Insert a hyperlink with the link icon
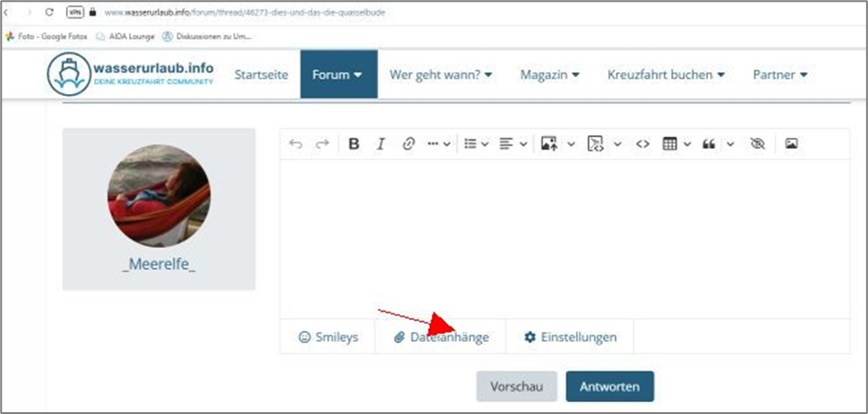The height and width of the screenshot is (414, 868). pos(409,143)
